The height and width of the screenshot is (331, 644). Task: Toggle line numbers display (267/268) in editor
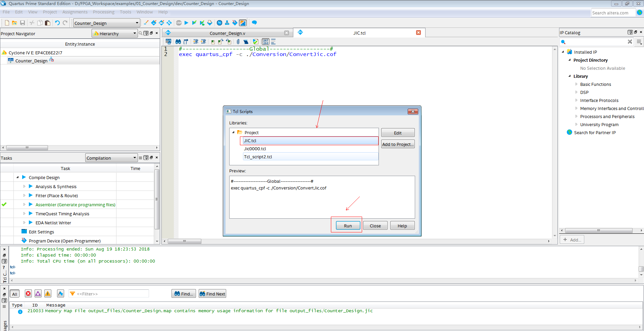[x=265, y=42]
